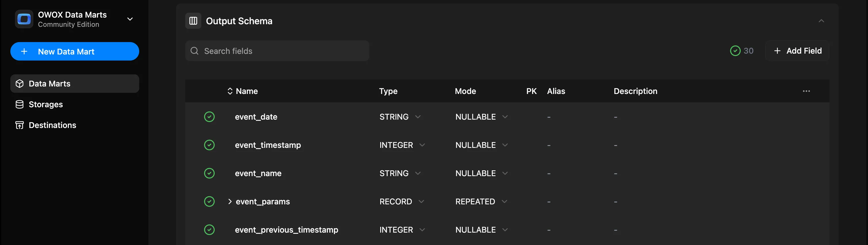The width and height of the screenshot is (868, 245).
Task: Click the three-dots table options icon
Action: [806, 91]
